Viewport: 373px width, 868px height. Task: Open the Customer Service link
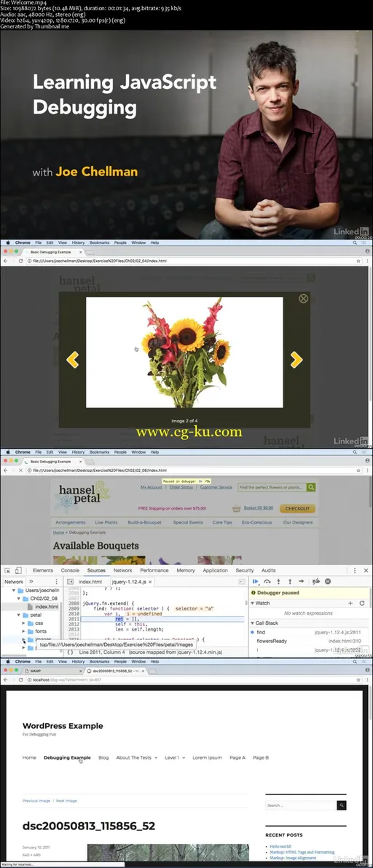pyautogui.click(x=216, y=487)
